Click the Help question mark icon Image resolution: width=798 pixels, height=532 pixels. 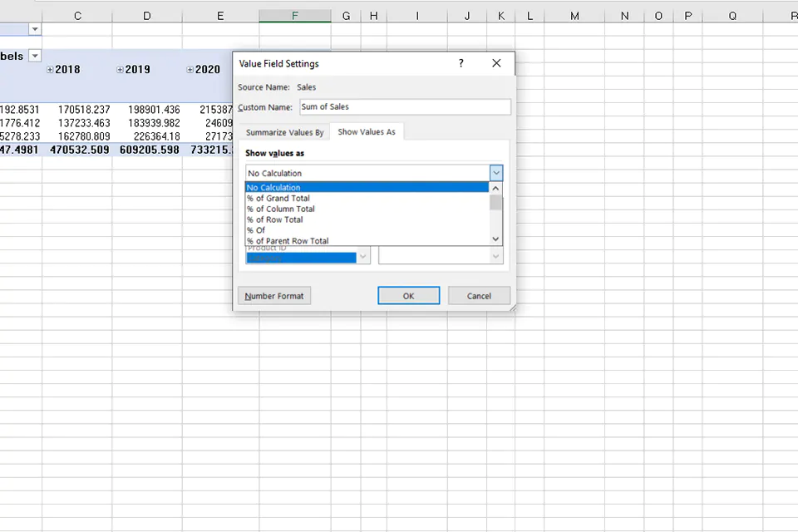[461, 63]
